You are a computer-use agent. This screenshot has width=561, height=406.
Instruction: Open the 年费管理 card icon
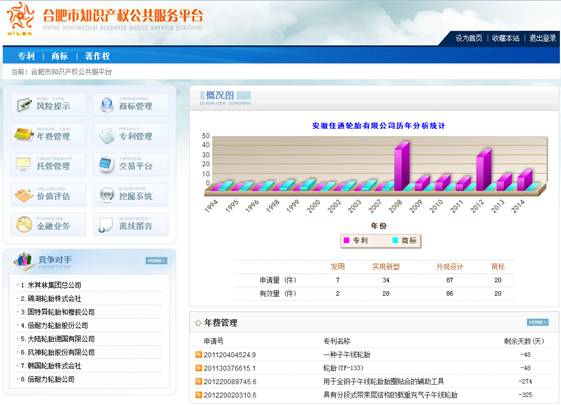24,135
